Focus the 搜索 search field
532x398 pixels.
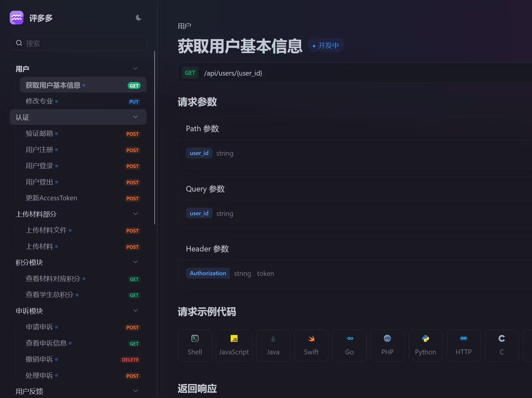[x=78, y=43]
